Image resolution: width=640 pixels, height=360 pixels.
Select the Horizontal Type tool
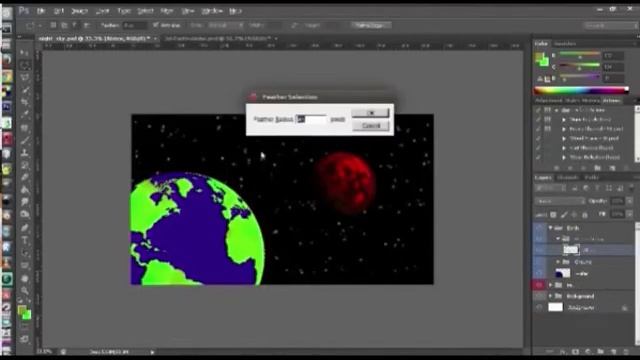pos(24,240)
